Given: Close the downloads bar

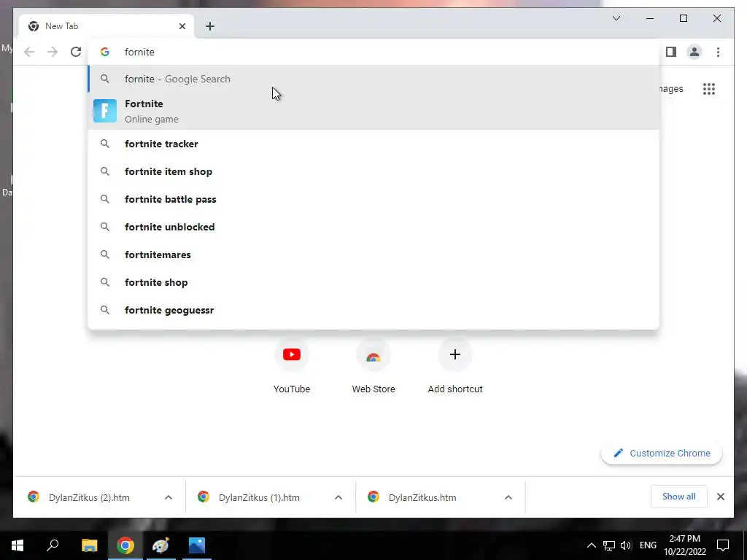Looking at the screenshot, I should click(x=721, y=497).
